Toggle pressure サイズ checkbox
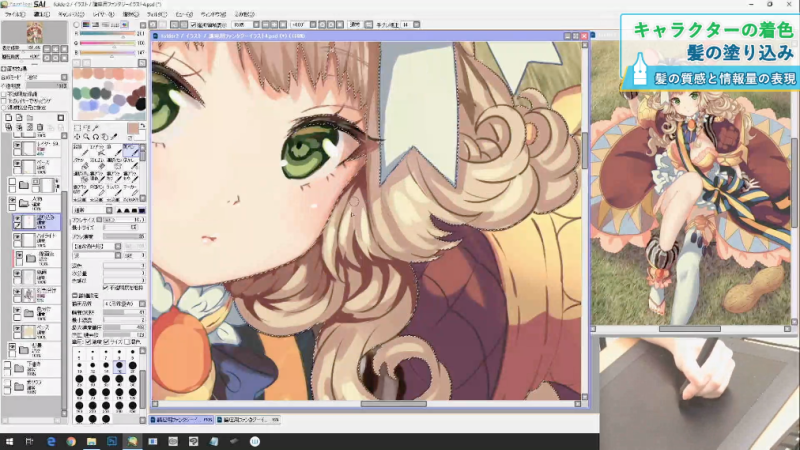The width and height of the screenshot is (800, 450). pos(106,342)
